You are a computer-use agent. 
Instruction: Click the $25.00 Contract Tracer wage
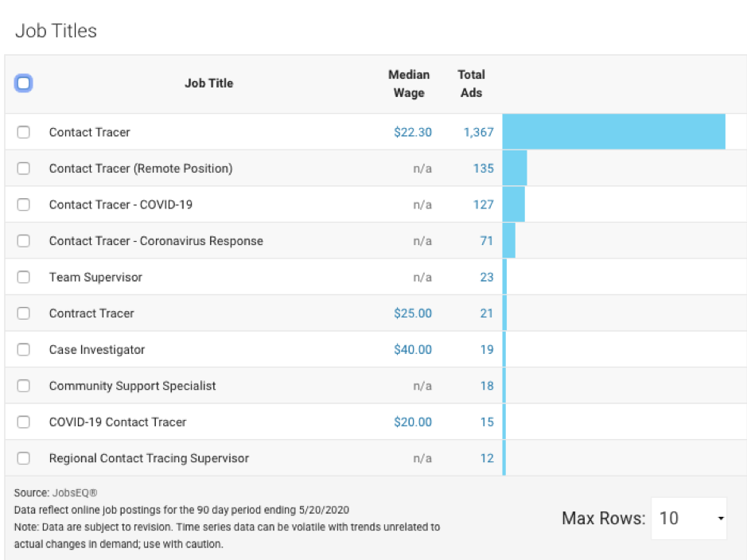tap(413, 313)
